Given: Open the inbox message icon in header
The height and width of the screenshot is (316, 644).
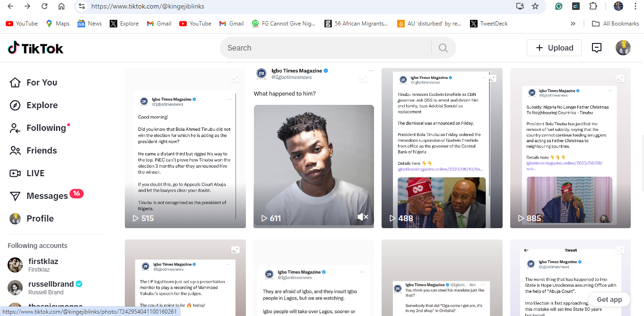Looking at the screenshot, I should [597, 48].
